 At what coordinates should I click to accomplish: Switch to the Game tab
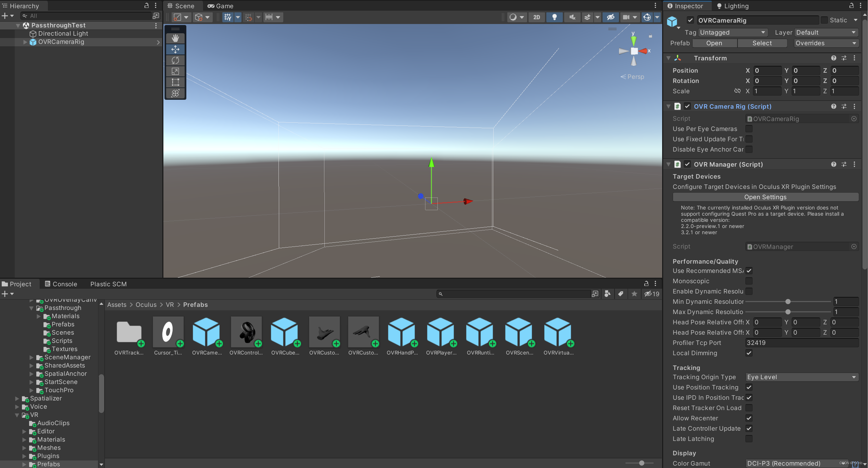[220, 6]
